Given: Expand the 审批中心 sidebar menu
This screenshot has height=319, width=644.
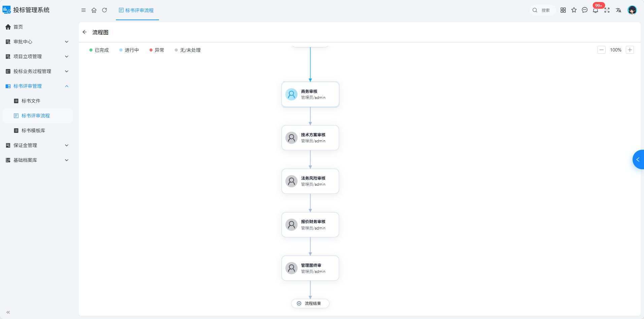Looking at the screenshot, I should (x=37, y=42).
